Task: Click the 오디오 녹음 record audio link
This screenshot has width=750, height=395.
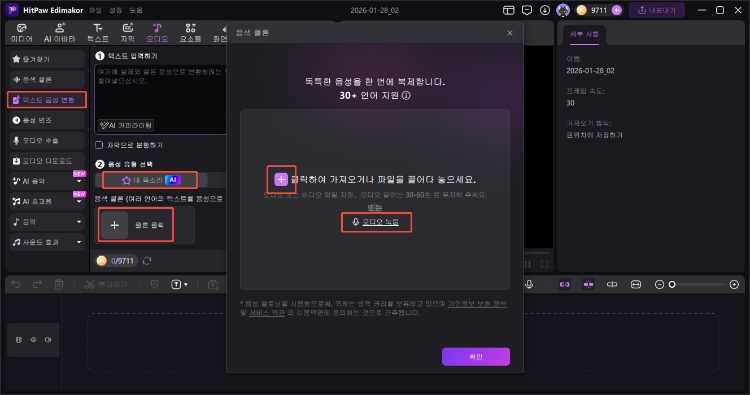Action: [x=375, y=222]
